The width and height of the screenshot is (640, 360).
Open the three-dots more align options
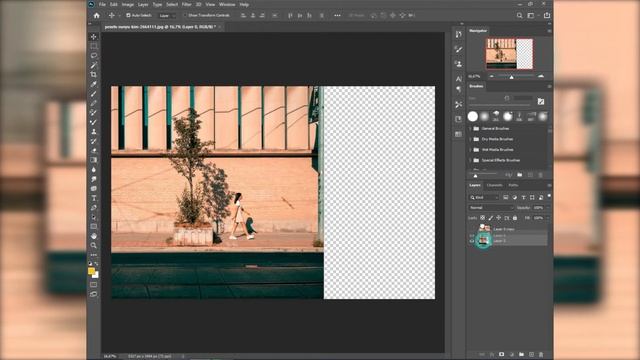coord(337,16)
